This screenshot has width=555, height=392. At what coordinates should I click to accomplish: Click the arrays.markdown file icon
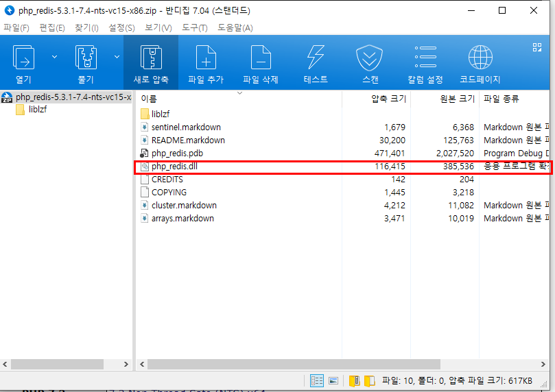pyautogui.click(x=145, y=219)
